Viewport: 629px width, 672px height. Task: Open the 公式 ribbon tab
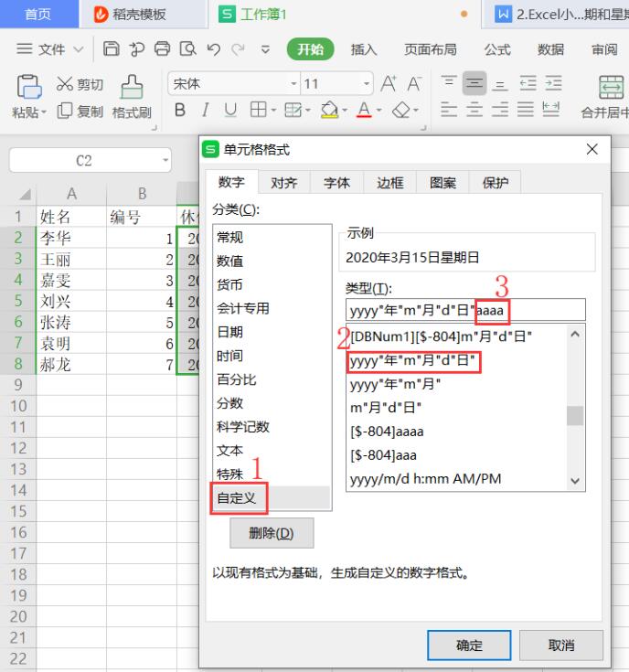click(497, 49)
